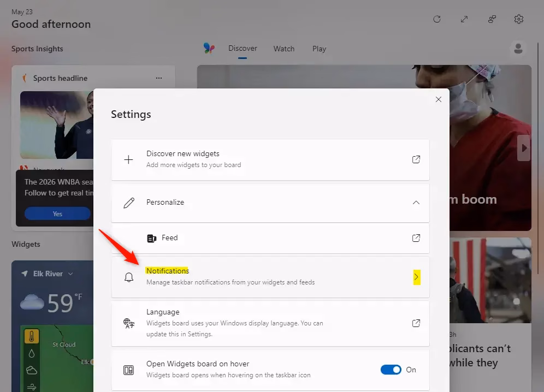The image size is (544, 392).
Task: Select the precipitation drop layer on weather map
Action: click(x=32, y=353)
